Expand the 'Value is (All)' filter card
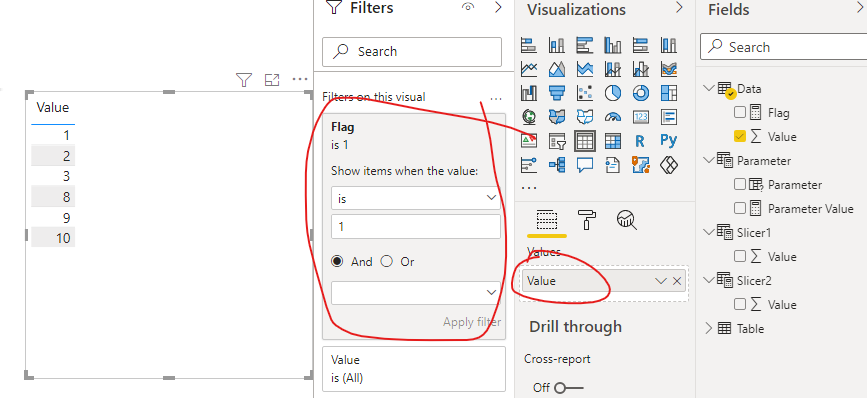867x398 pixels. (414, 369)
